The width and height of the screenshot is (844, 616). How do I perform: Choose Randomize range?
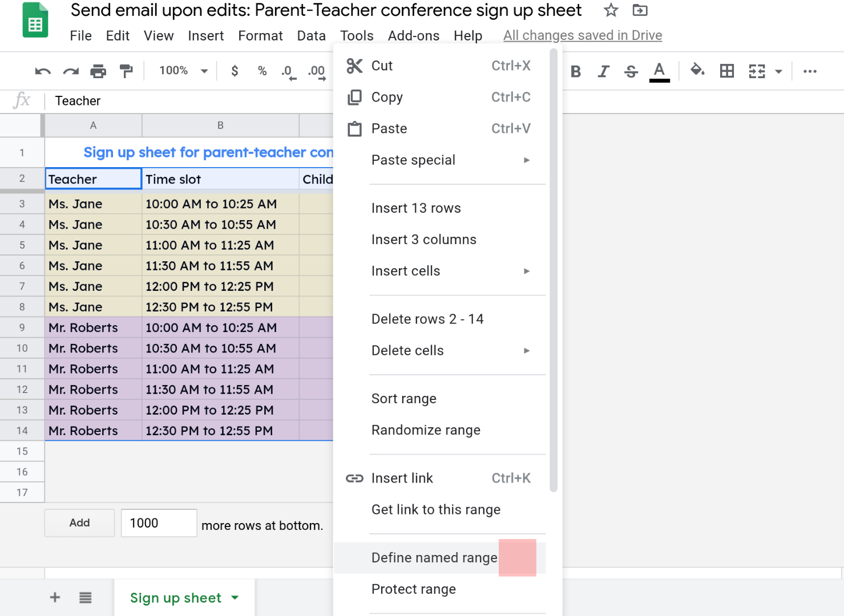click(x=440, y=429)
